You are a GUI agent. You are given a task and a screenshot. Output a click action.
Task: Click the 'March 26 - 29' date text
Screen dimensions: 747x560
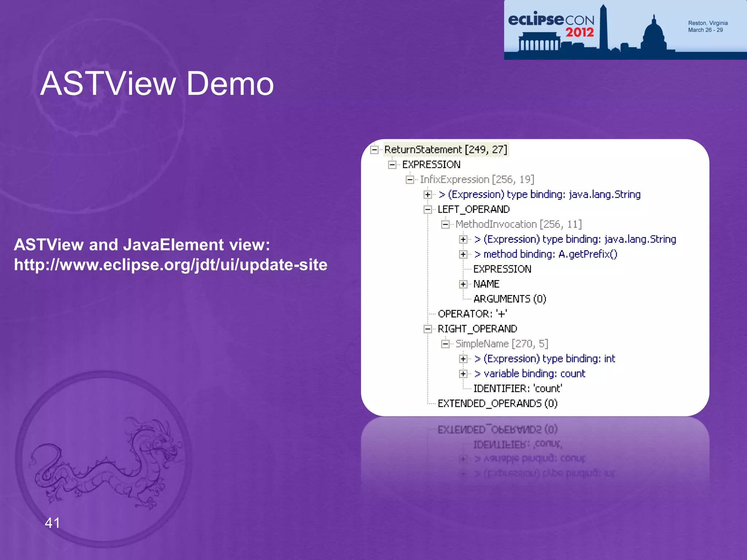coord(705,30)
